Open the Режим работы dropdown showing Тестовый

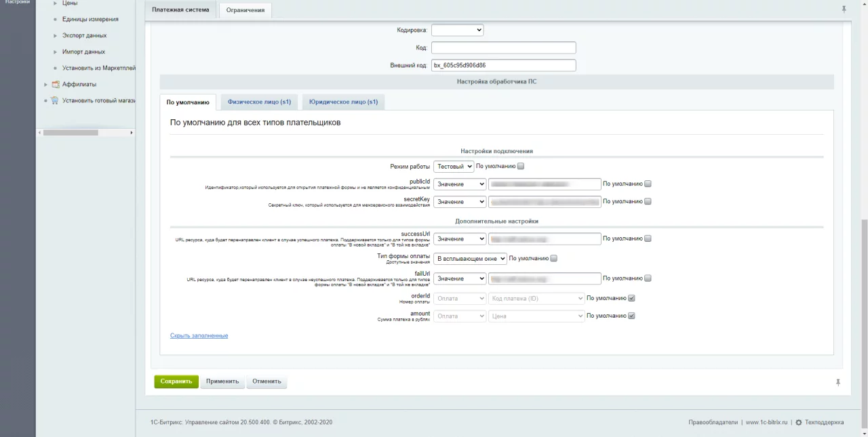pyautogui.click(x=454, y=167)
